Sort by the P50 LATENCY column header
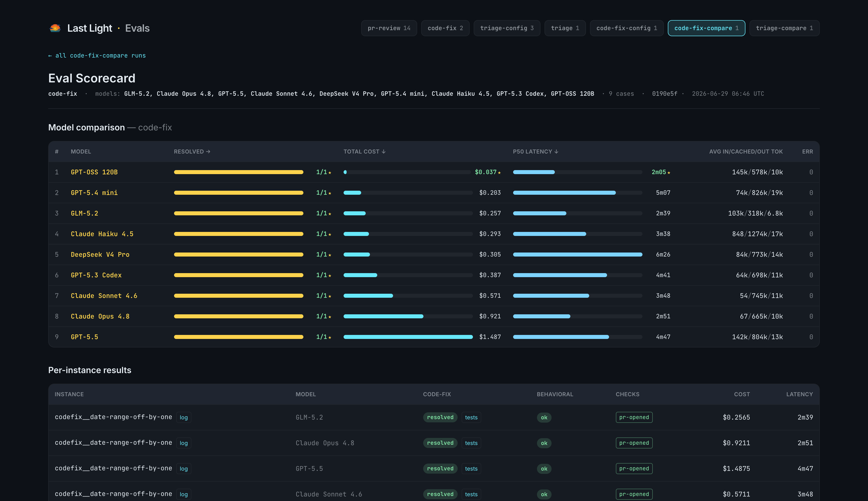This screenshot has height=501, width=868. 535,152
